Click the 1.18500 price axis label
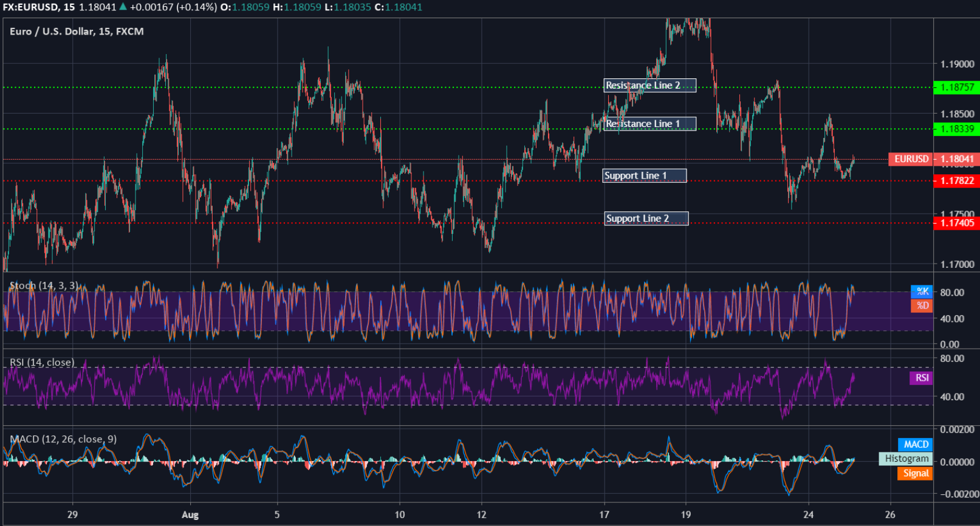The width and height of the screenshot is (980, 526). pyautogui.click(x=958, y=114)
